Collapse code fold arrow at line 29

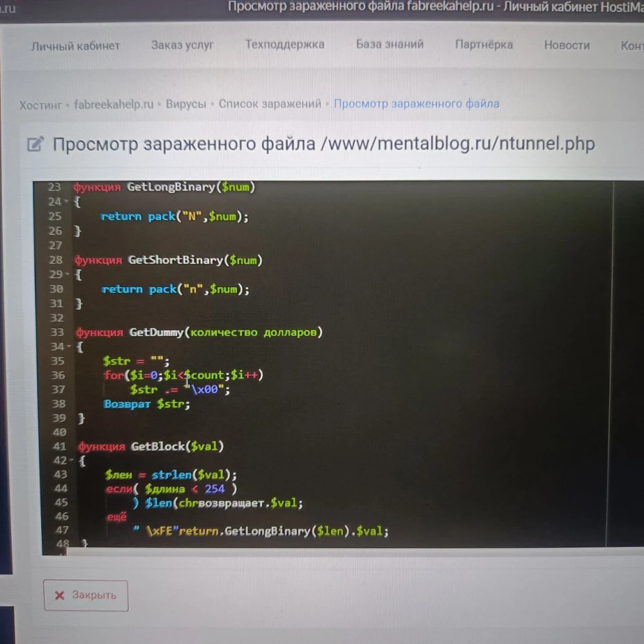[x=68, y=274]
